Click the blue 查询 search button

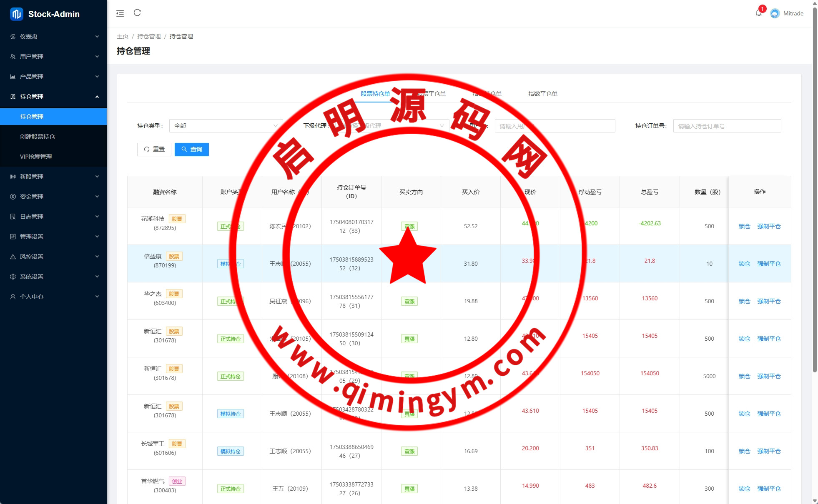click(x=192, y=149)
